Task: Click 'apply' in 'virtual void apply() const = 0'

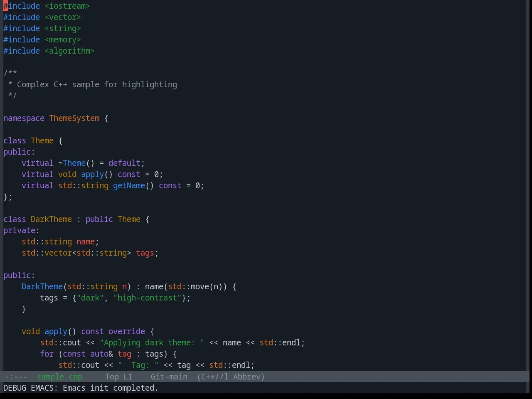Action: (x=92, y=174)
